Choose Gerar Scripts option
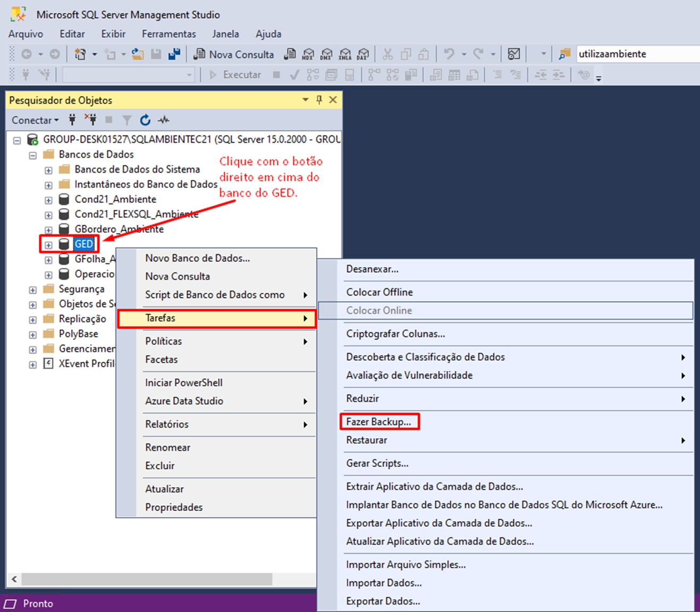 pos(506,463)
